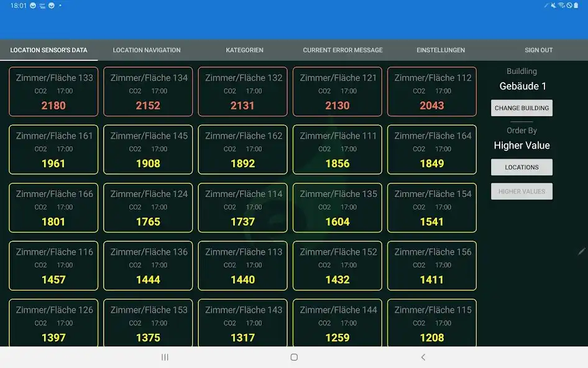The height and width of the screenshot is (368, 588).
Task: Click Sign Out in top bar
Action: tap(538, 50)
